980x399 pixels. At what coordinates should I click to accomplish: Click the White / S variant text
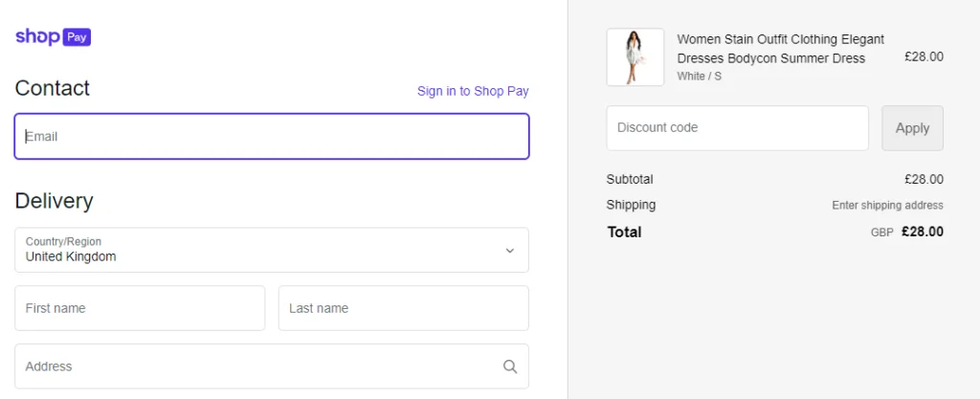pyautogui.click(x=700, y=77)
